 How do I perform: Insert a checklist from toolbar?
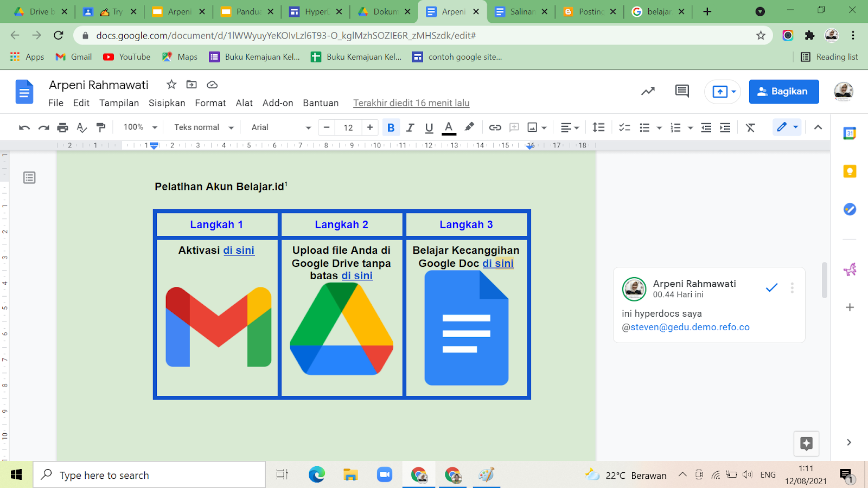[624, 127]
